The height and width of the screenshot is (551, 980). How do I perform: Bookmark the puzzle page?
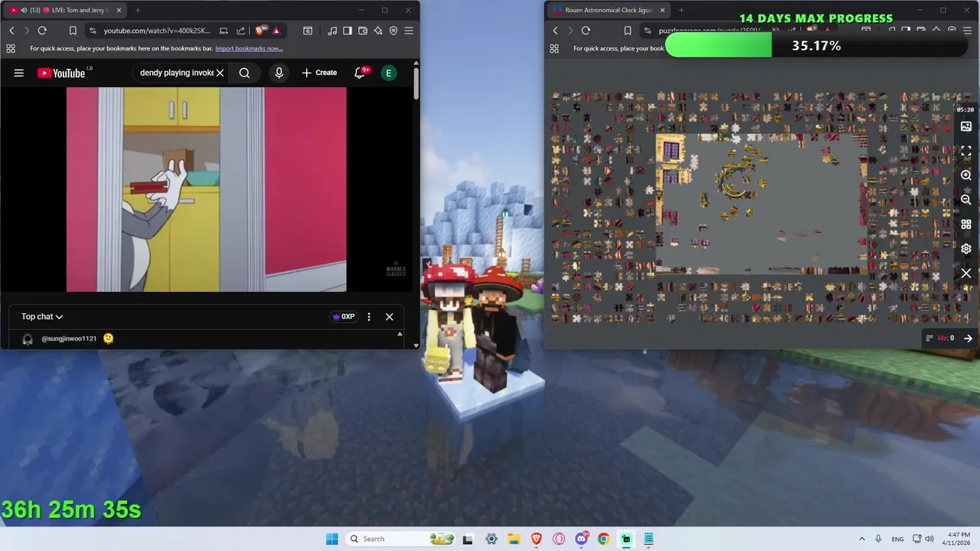pos(628,31)
